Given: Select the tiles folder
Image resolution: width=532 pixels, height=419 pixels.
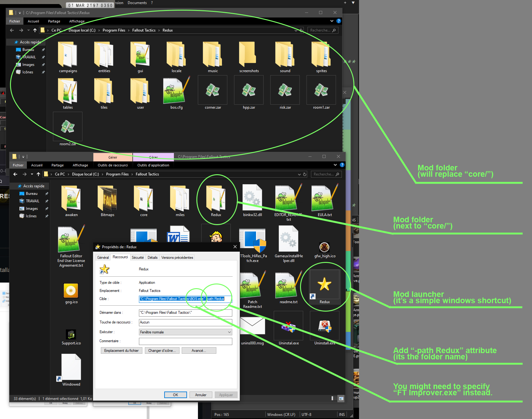Looking at the screenshot, I should [x=104, y=93].
